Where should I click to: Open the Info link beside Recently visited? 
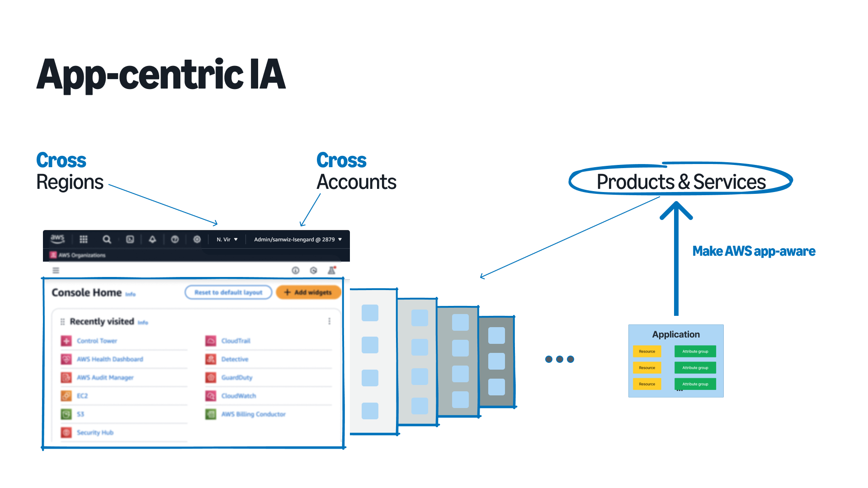coord(143,323)
